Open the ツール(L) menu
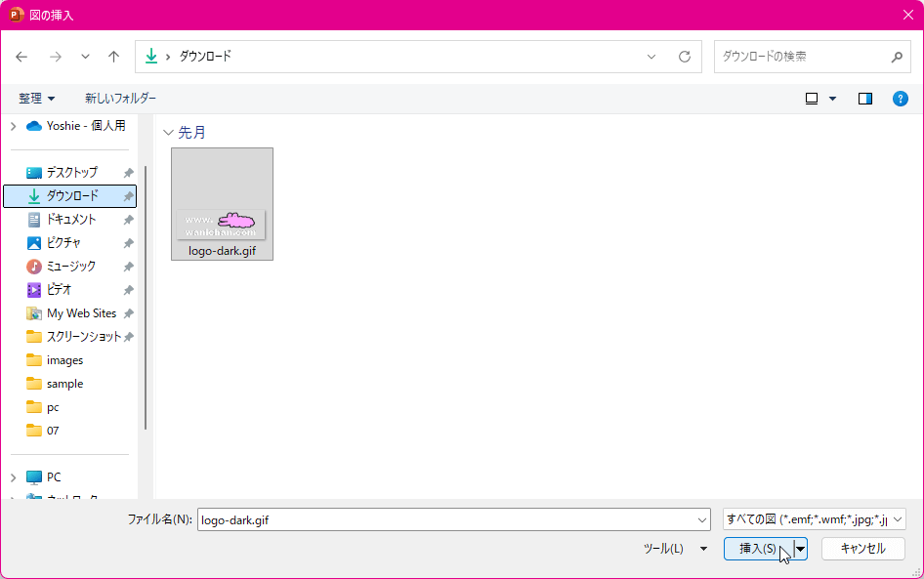924x579 pixels. tap(675, 549)
